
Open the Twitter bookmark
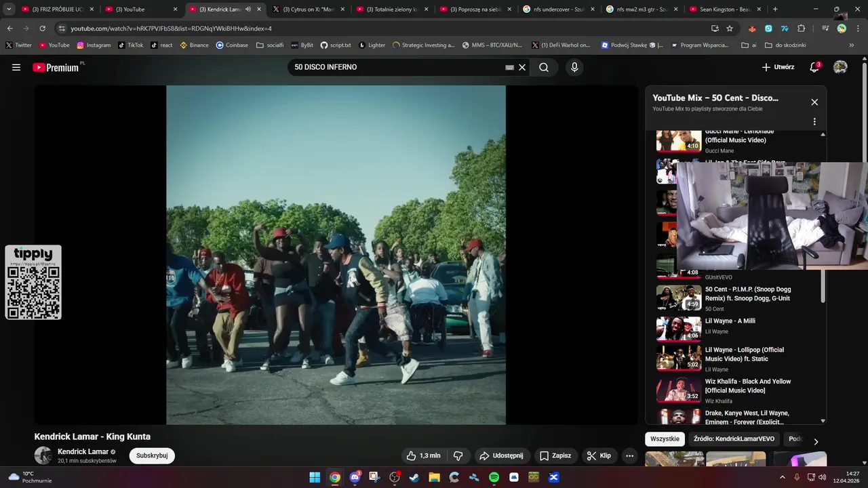(x=18, y=45)
